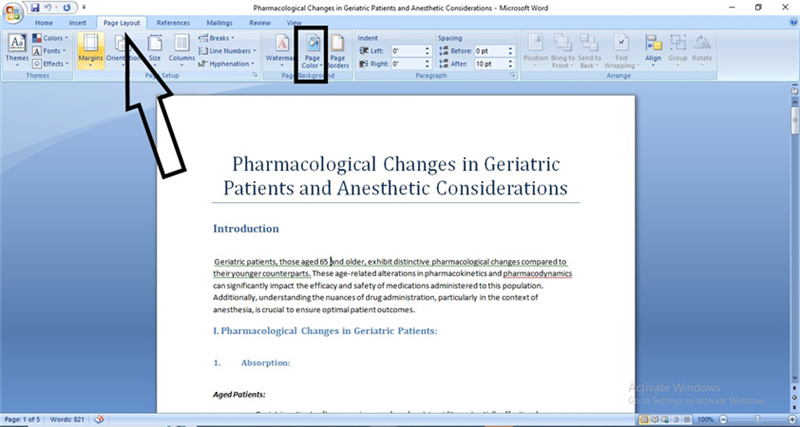Viewport: 800px width, 427px height.
Task: Switch to the References tab
Action: click(x=173, y=23)
